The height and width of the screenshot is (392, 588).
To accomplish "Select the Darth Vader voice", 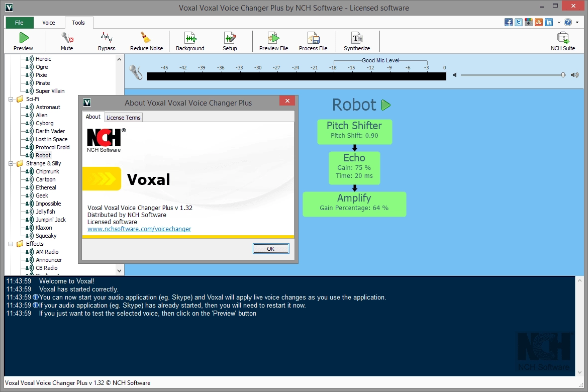I will click(50, 131).
